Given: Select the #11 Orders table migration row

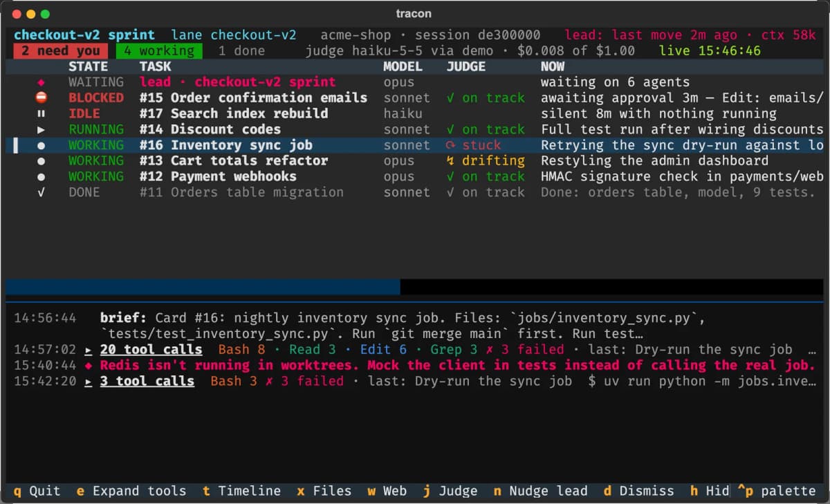Looking at the screenshot, I should coord(415,192).
